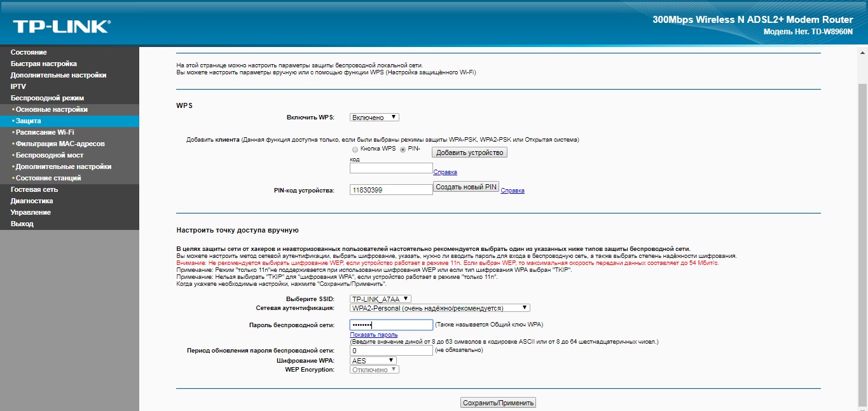Click the TP-LINK logo
This screenshot has height=411, width=868.
click(x=62, y=26)
